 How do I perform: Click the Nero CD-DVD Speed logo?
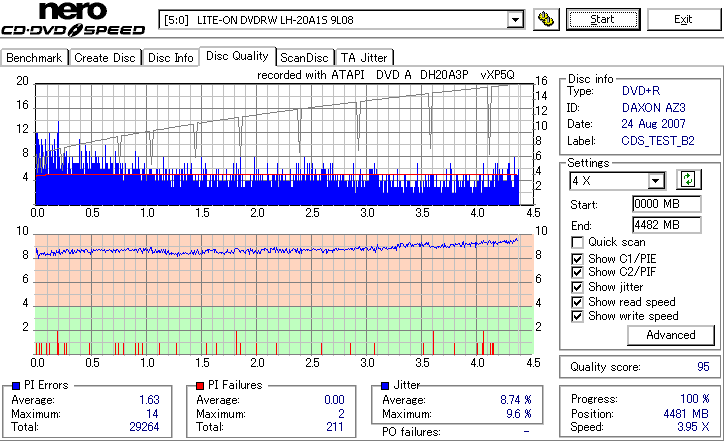point(73,19)
